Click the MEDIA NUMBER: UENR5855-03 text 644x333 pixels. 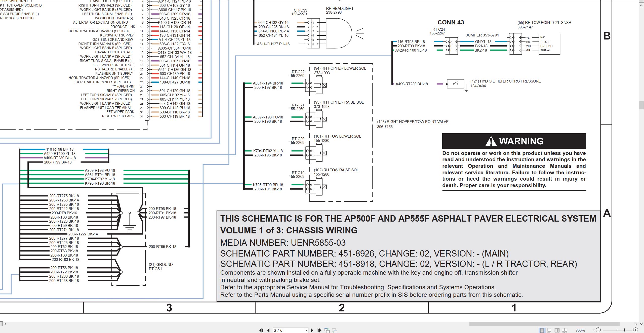[x=283, y=243]
